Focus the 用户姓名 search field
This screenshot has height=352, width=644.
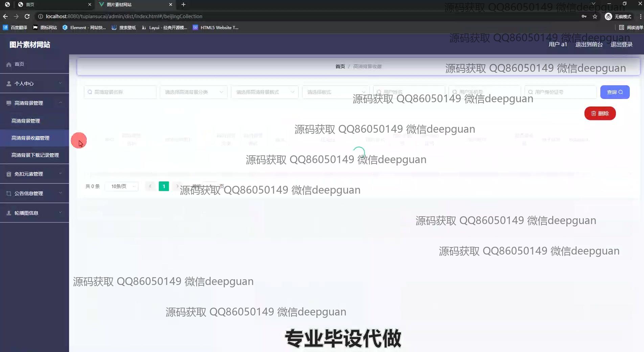(x=409, y=92)
